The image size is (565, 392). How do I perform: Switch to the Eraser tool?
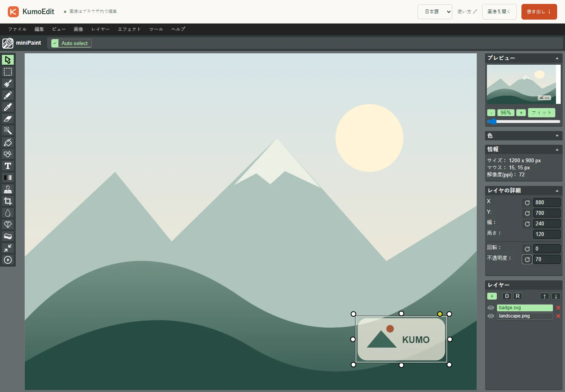pos(8,119)
